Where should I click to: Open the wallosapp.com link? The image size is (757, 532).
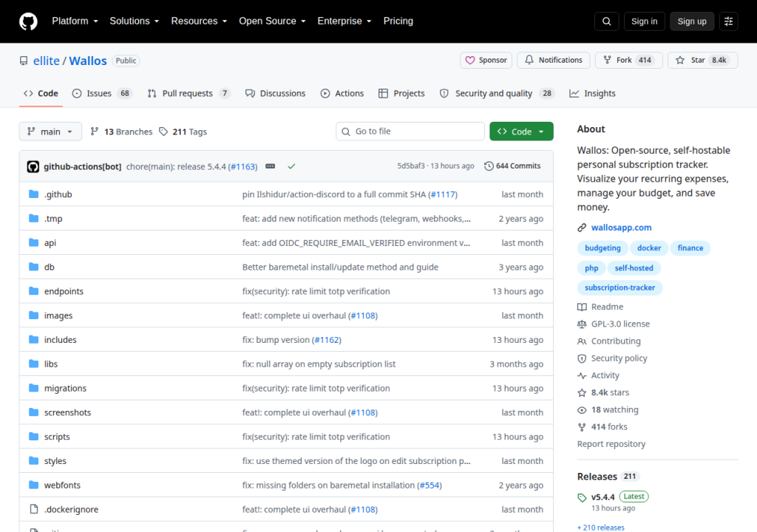pos(621,228)
